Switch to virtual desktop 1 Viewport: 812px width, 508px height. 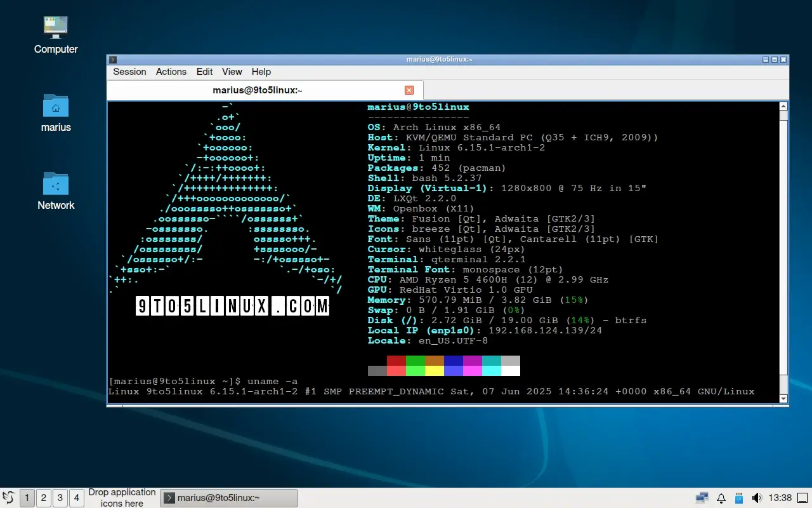pos(27,498)
